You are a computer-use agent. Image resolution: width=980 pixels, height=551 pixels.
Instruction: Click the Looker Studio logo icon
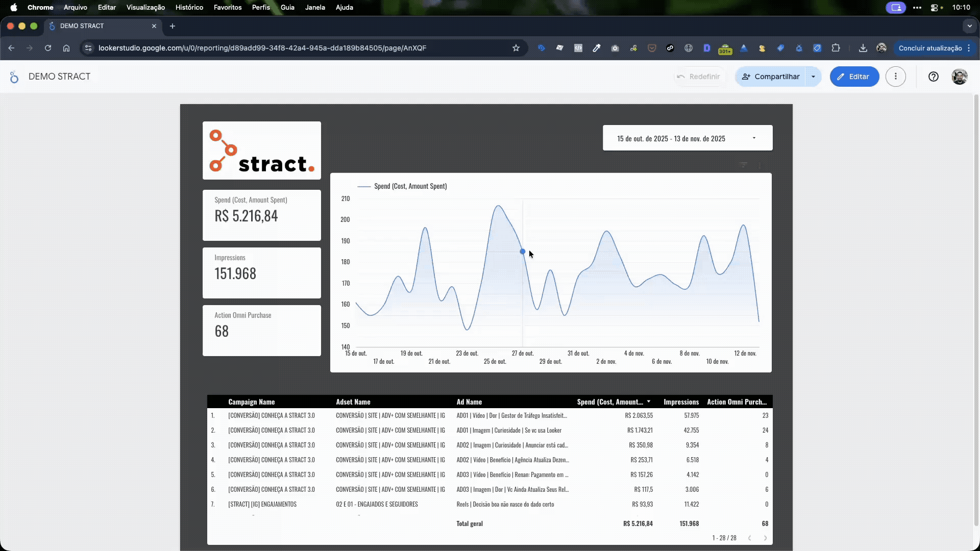click(14, 77)
